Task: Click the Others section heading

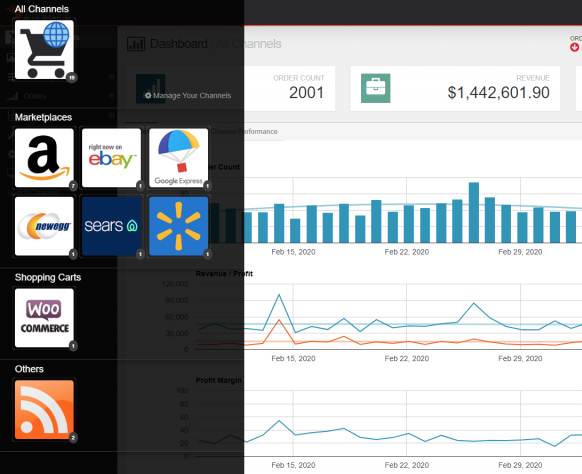Action: tap(29, 369)
